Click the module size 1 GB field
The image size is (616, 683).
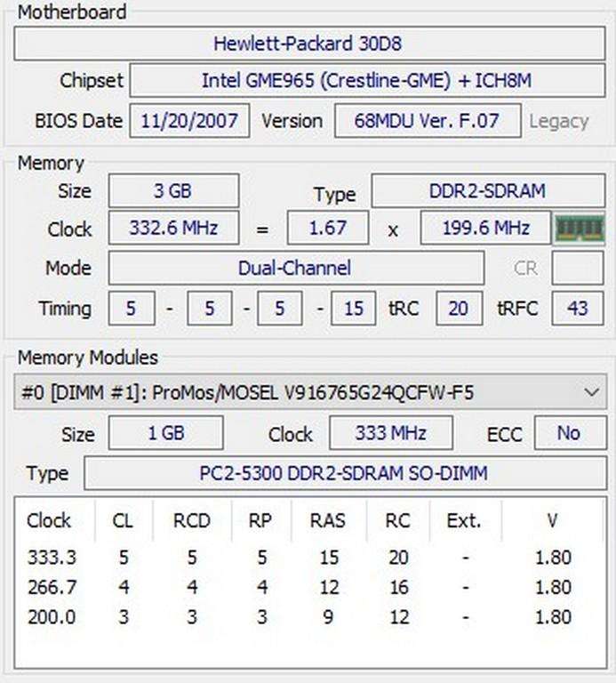[x=166, y=433]
